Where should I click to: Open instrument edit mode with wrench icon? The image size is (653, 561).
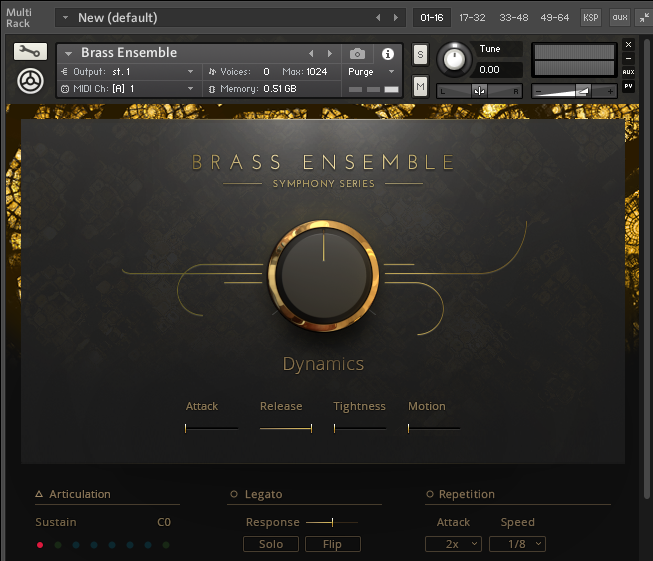point(30,53)
